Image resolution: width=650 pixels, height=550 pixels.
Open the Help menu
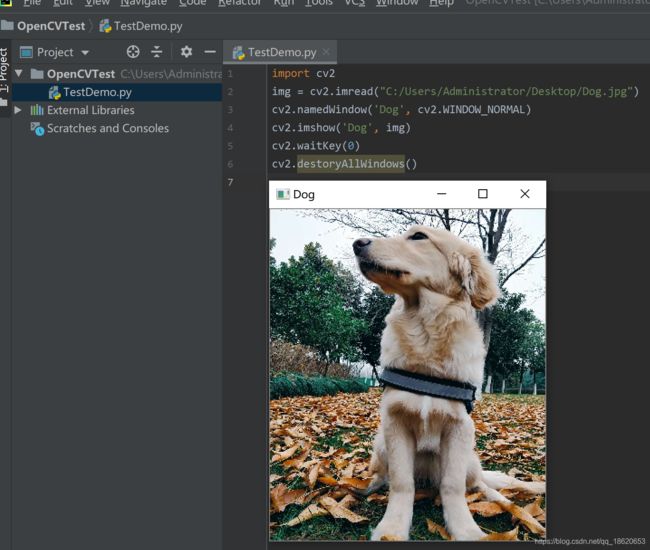(441, 3)
